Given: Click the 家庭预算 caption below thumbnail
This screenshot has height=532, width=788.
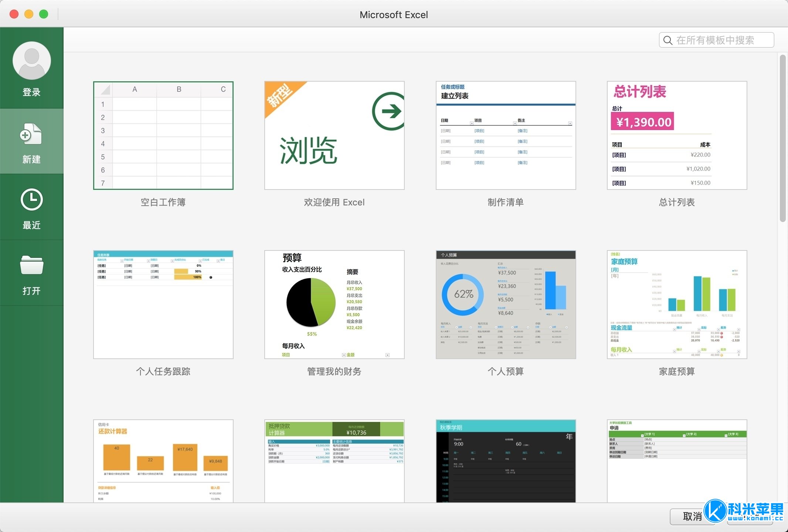Looking at the screenshot, I should click(x=677, y=371).
